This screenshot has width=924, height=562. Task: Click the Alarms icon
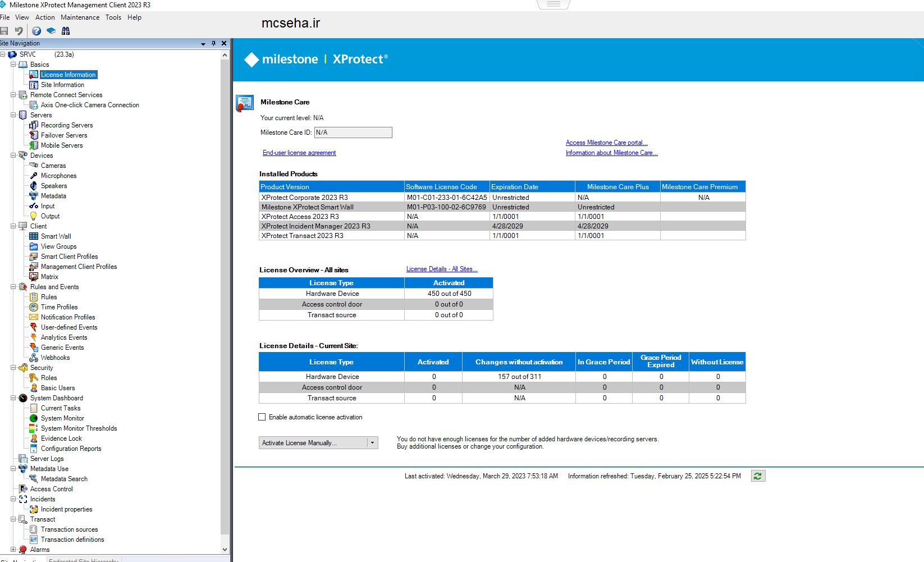(23, 550)
